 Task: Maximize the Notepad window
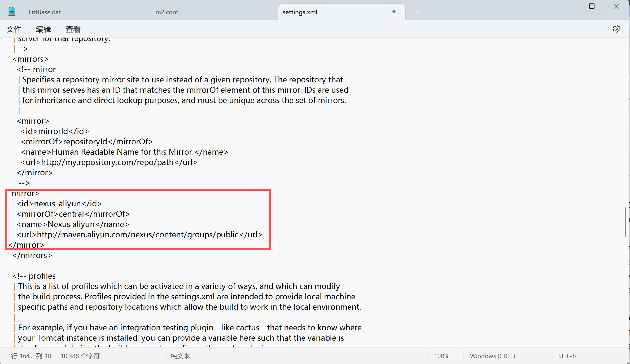pos(592,6)
